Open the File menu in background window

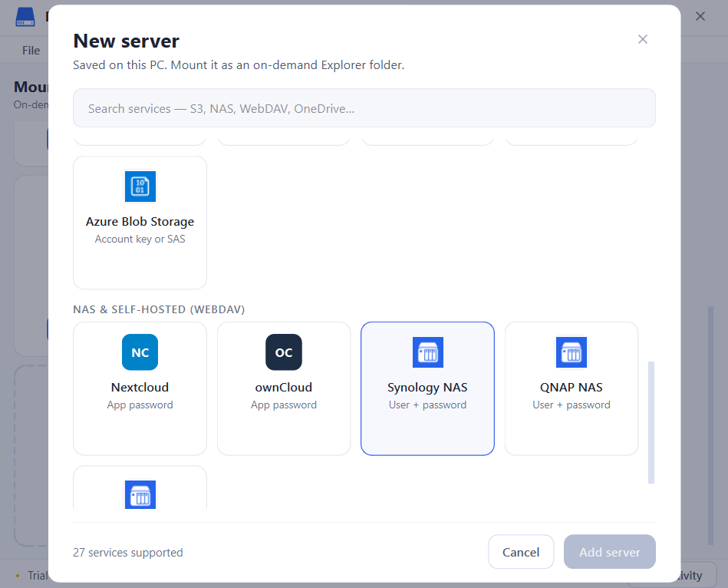[31, 50]
